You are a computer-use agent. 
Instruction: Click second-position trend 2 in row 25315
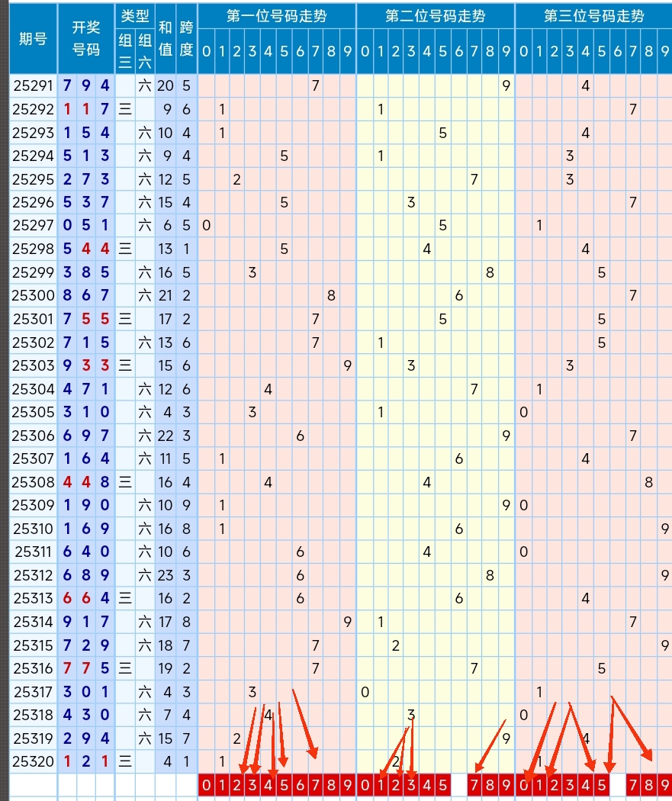396,645
